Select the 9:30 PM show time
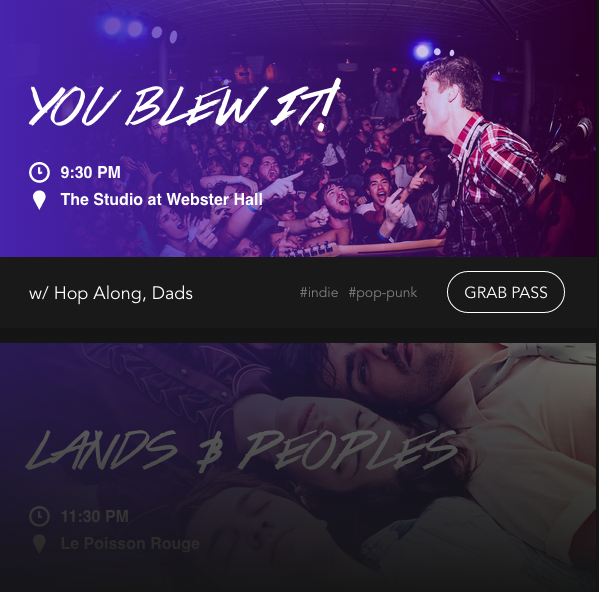Image resolution: width=599 pixels, height=592 pixels. [x=91, y=172]
